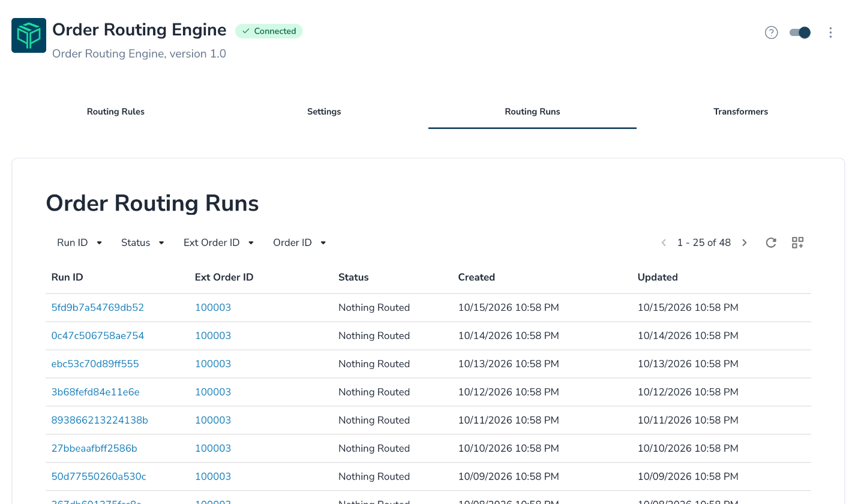This screenshot has width=861, height=504.
Task: Expand the Run ID filter dropdown
Action: click(x=80, y=242)
